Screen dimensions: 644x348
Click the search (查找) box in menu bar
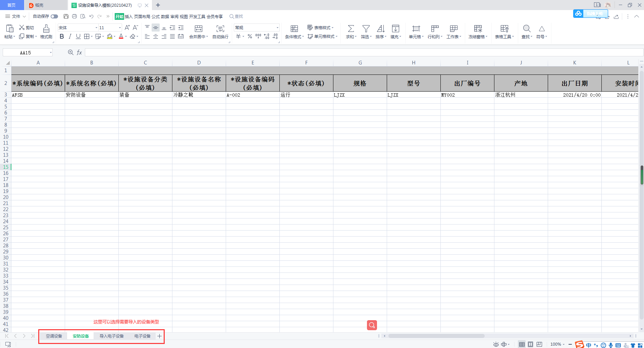coord(236,16)
